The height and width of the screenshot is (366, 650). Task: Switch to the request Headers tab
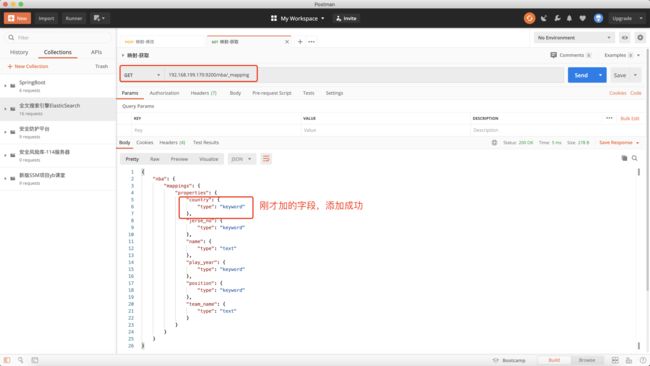pyautogui.click(x=204, y=93)
